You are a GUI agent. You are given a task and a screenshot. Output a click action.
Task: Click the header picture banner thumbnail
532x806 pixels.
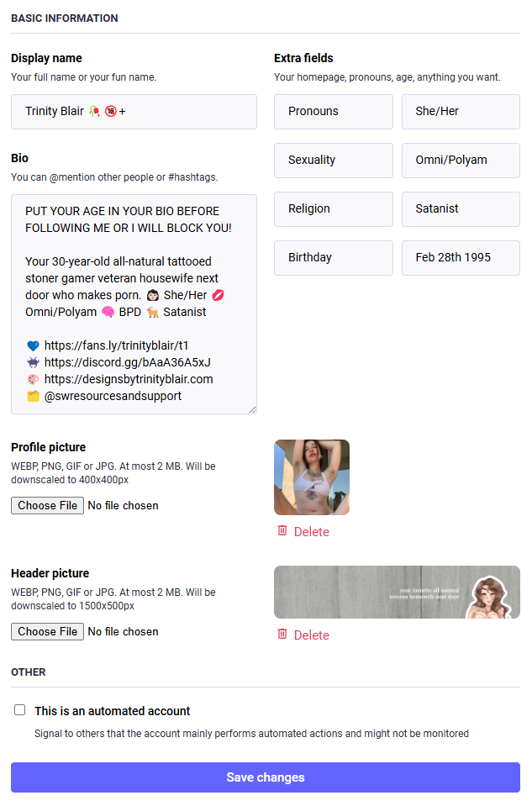point(397,593)
